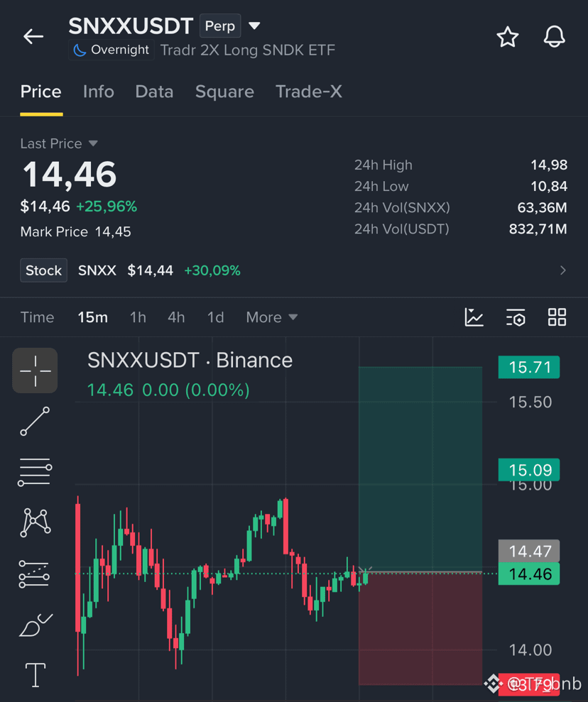Select the text annotation tool
Viewport: 588px width, 702px height.
click(35, 675)
